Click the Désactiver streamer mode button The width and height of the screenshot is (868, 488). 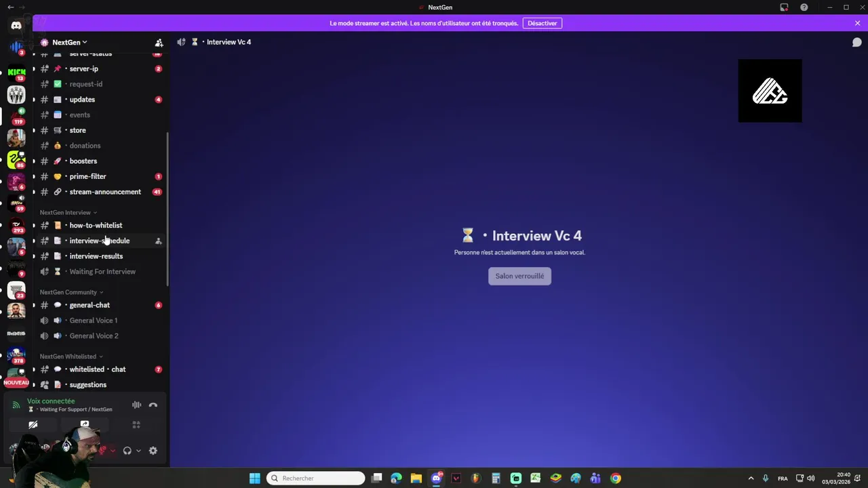coord(542,23)
